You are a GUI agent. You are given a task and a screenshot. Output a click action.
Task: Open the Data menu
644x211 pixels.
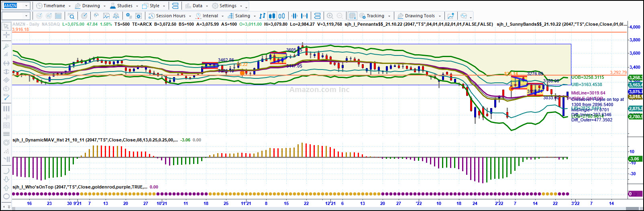tap(194, 6)
